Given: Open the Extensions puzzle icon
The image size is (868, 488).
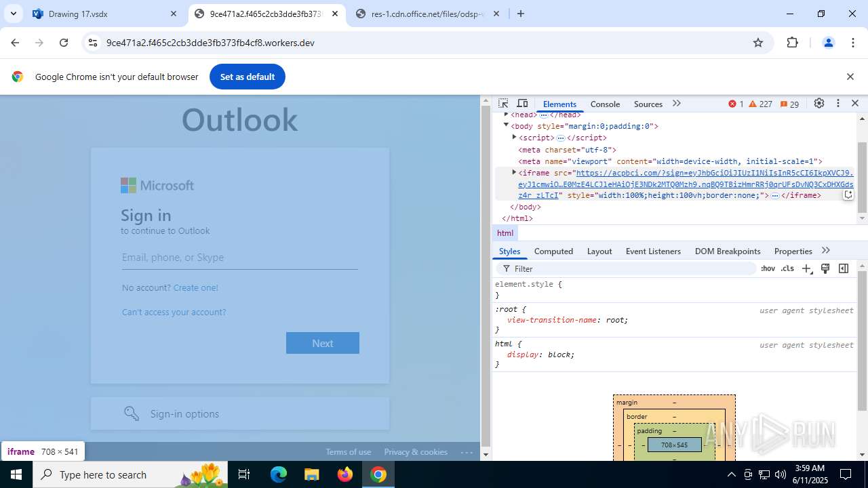Looking at the screenshot, I should (793, 43).
